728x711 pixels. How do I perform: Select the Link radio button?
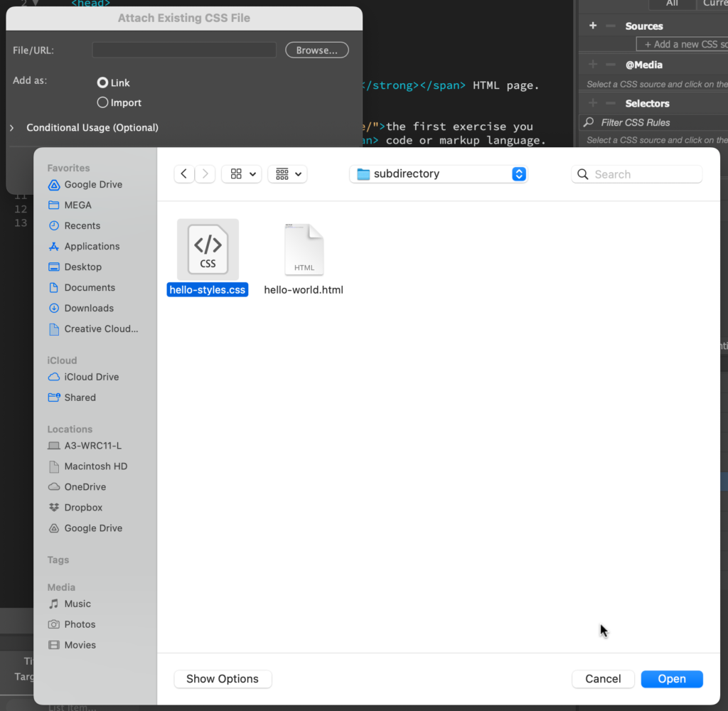(x=103, y=83)
